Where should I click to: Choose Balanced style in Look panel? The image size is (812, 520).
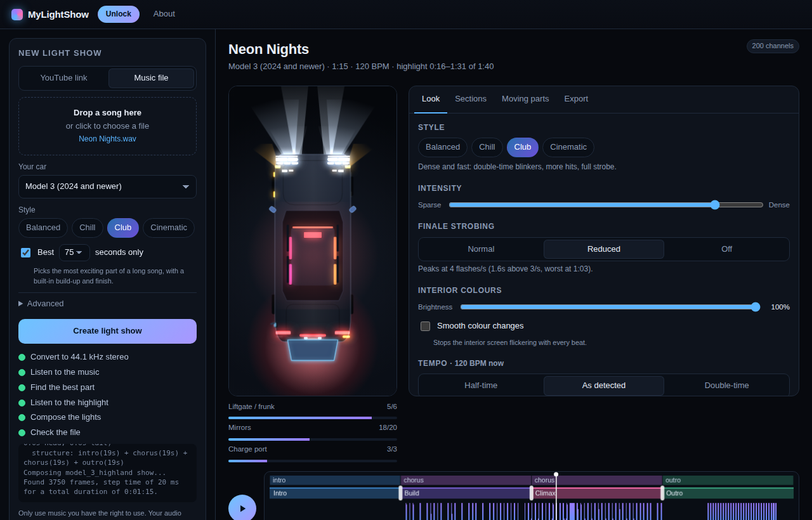[x=443, y=147]
